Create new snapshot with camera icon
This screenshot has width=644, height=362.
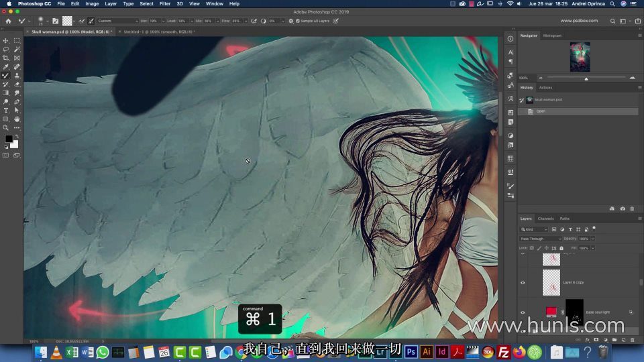pyautogui.click(x=623, y=209)
